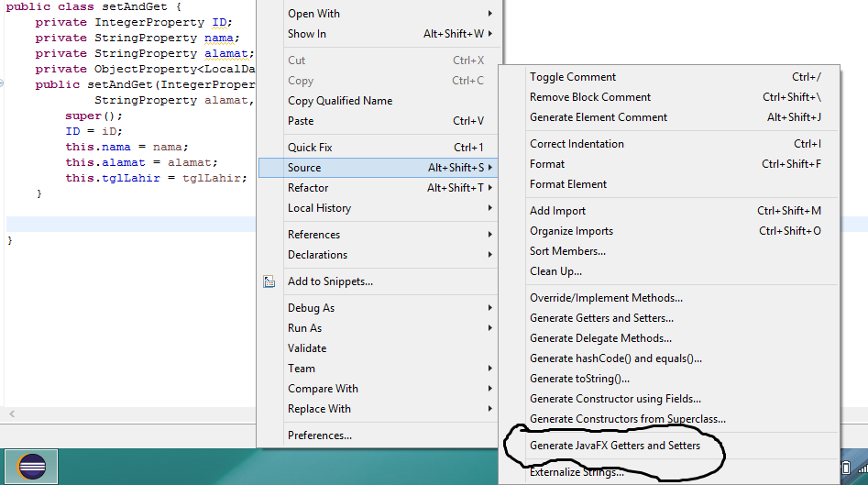Click the 'private IntegerProperty ID;' line
Screen dimensions: 868x485
(134, 22)
